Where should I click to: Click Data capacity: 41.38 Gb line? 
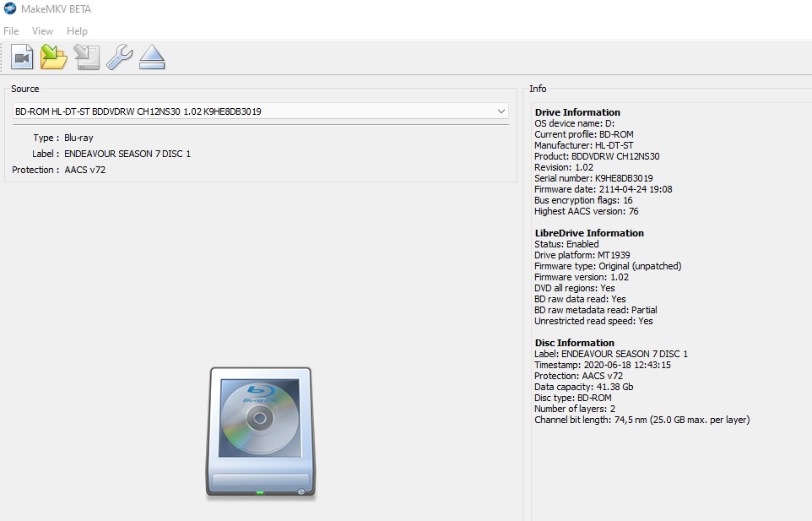(x=583, y=387)
